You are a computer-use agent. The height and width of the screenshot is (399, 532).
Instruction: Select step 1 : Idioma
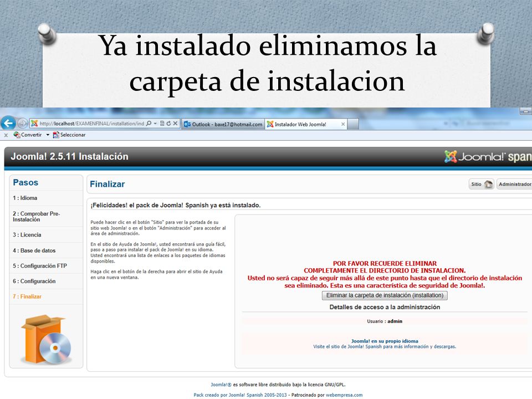[x=46, y=198]
